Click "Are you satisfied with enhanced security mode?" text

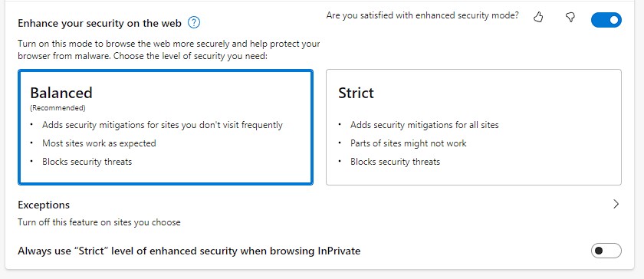pyautogui.click(x=422, y=15)
